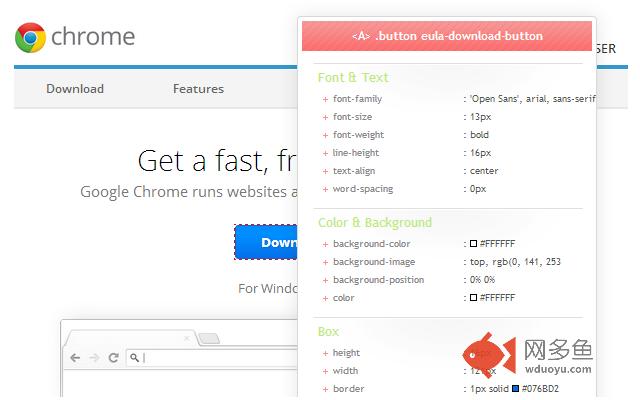Click the Chrome logo icon
This screenshot has width=640, height=400.
coord(31,38)
